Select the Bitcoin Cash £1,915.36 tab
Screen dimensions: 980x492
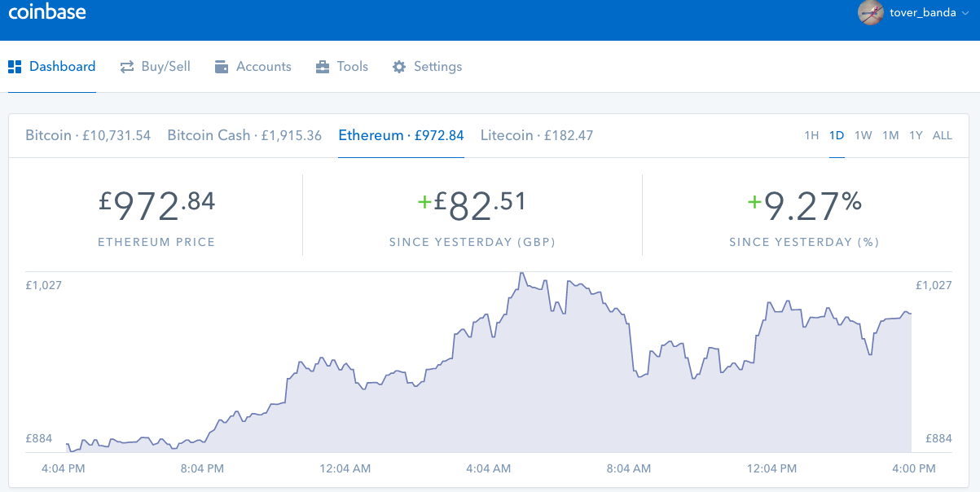pos(244,135)
